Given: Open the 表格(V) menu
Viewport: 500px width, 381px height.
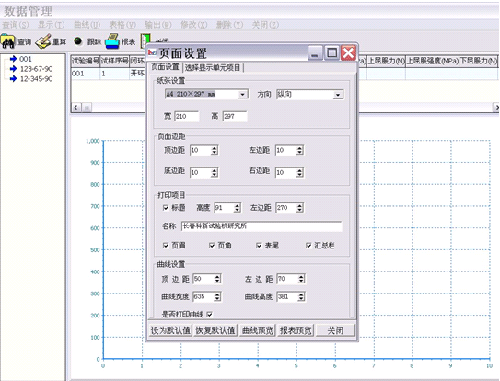Looking at the screenshot, I should point(122,25).
